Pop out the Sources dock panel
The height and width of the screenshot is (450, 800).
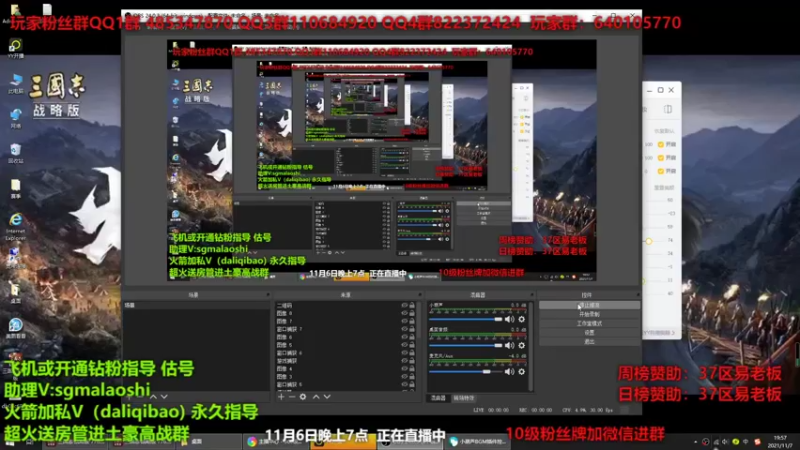pyautogui.click(x=420, y=295)
